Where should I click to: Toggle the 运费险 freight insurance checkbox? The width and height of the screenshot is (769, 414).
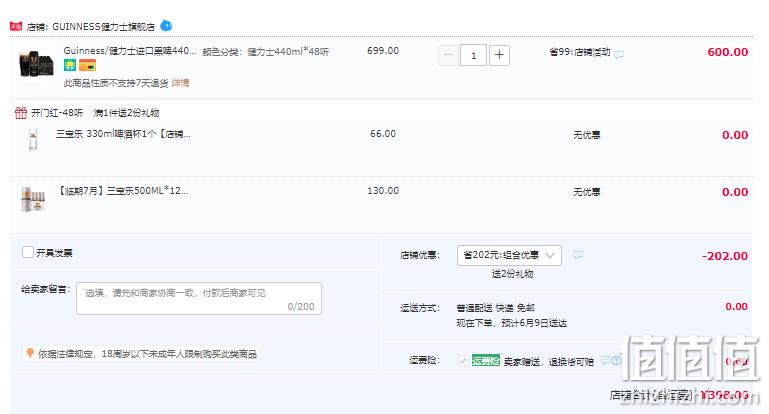point(462,361)
